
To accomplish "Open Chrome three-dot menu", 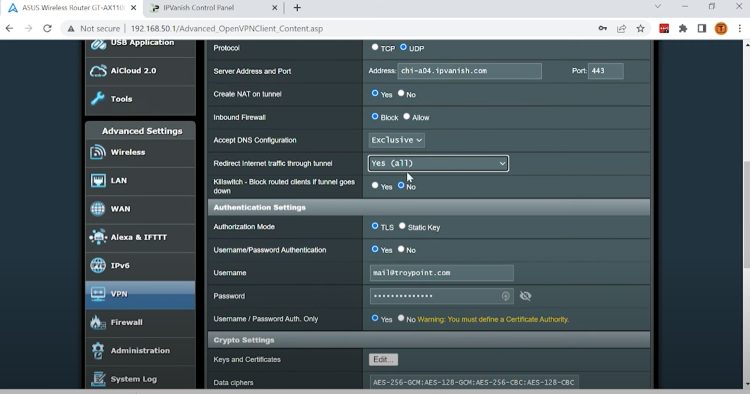I will pos(739,29).
